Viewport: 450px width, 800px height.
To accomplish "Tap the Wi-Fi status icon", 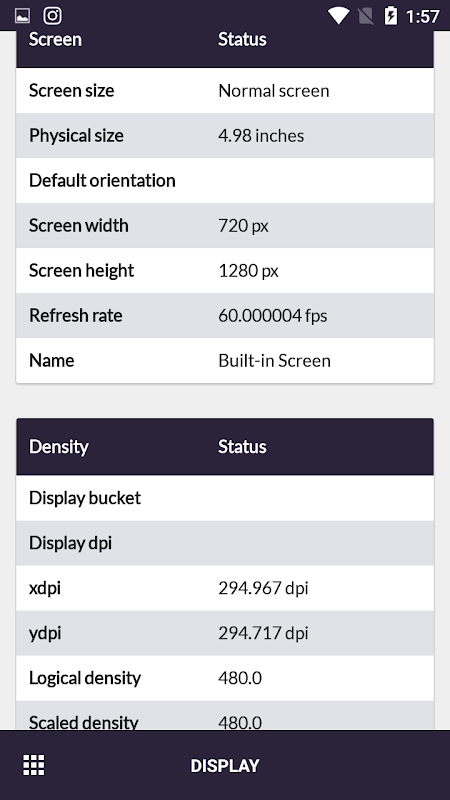I will pyautogui.click(x=338, y=16).
